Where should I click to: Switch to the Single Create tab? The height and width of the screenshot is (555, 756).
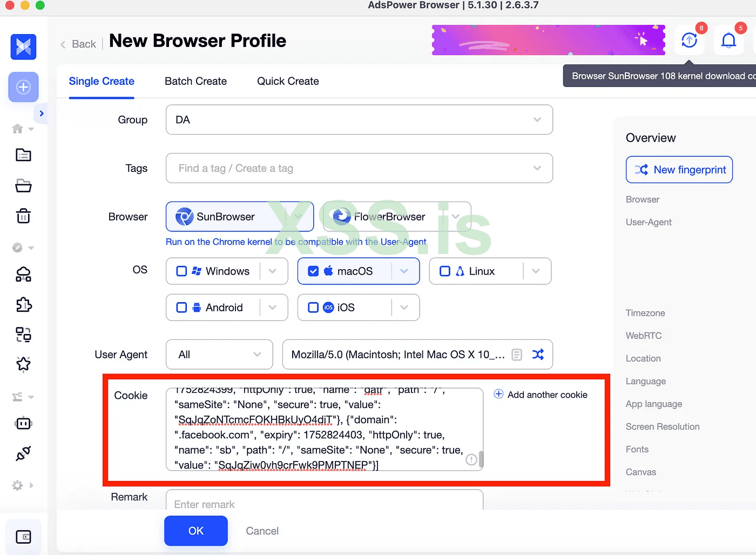coord(102,81)
